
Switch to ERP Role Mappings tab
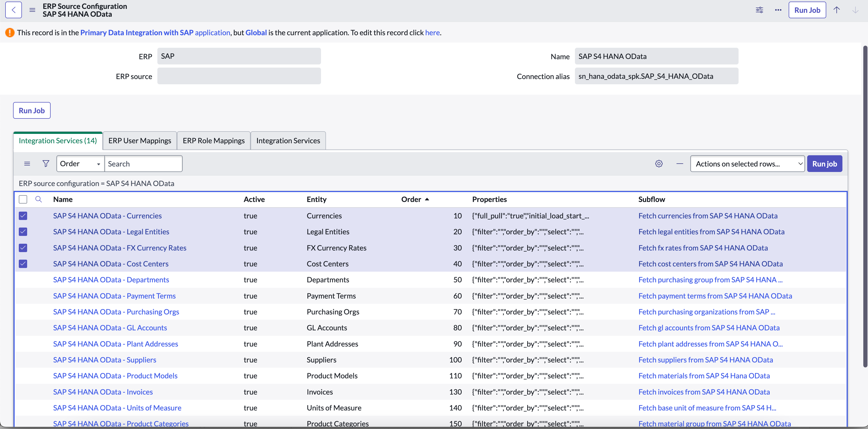[x=214, y=141]
